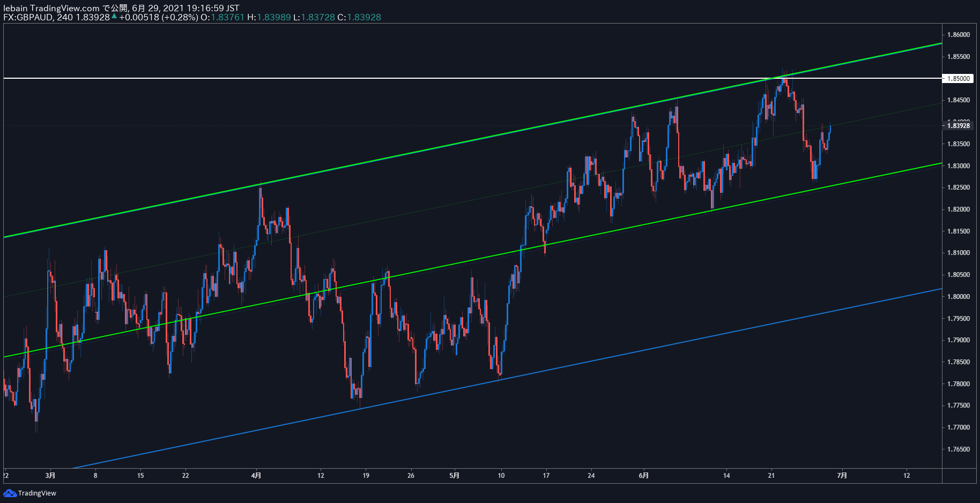Click the 19:16:59 JST timestamp
980x503 pixels.
coord(213,8)
